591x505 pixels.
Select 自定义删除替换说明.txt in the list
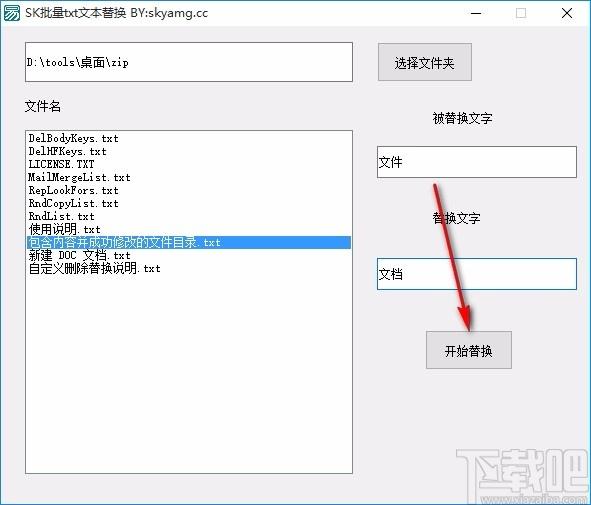coord(189,268)
